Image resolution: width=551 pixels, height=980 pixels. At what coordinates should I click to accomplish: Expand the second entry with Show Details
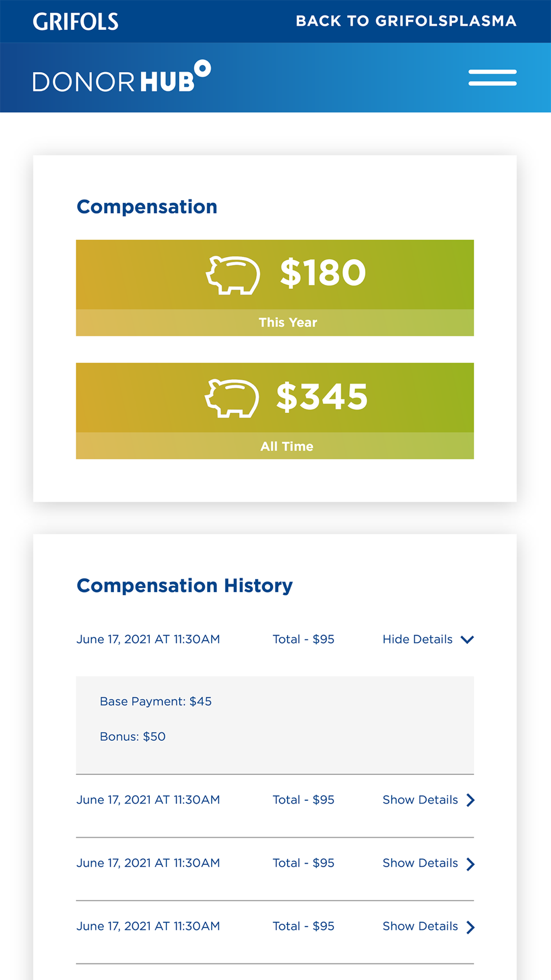[420, 800]
